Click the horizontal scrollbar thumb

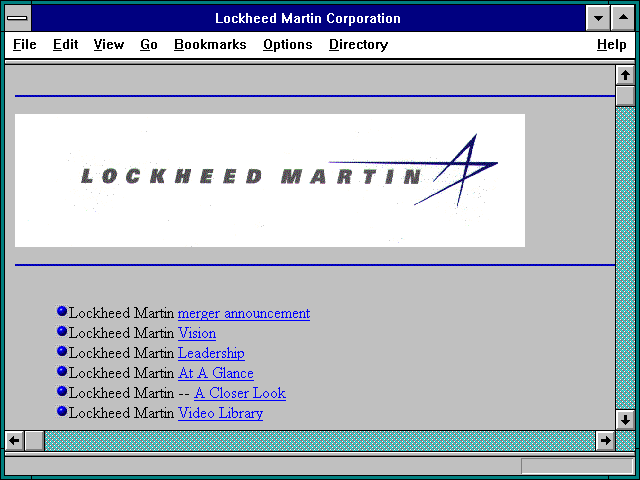tap(35, 441)
